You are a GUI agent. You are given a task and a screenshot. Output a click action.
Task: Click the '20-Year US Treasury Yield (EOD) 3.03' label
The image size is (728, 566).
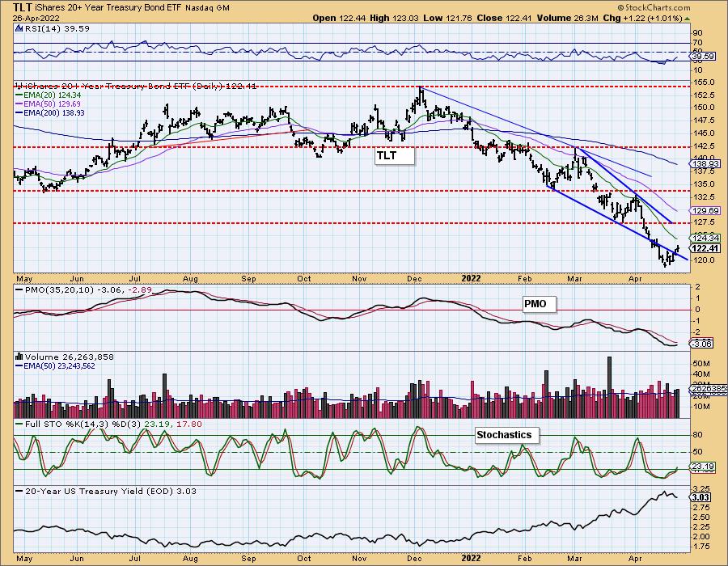pyautogui.click(x=111, y=491)
